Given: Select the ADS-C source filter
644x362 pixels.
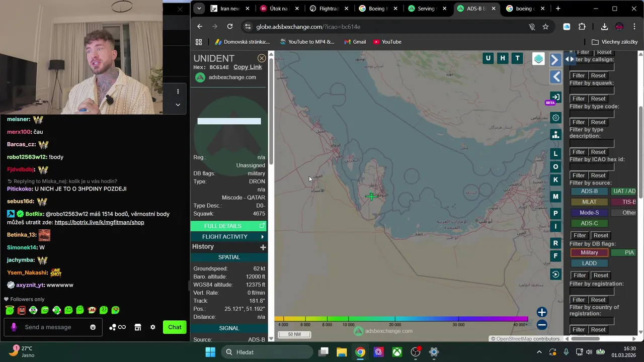Looking at the screenshot, I should (x=589, y=223).
